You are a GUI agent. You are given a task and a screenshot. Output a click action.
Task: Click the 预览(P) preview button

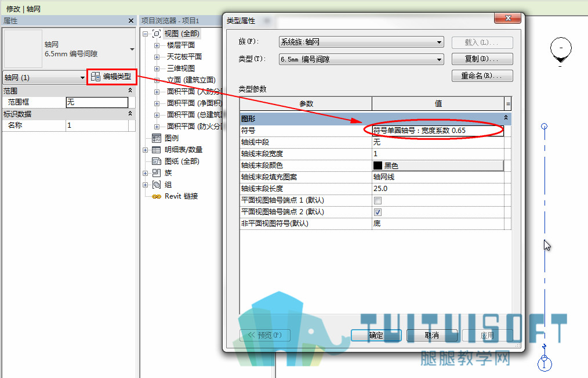click(265, 335)
